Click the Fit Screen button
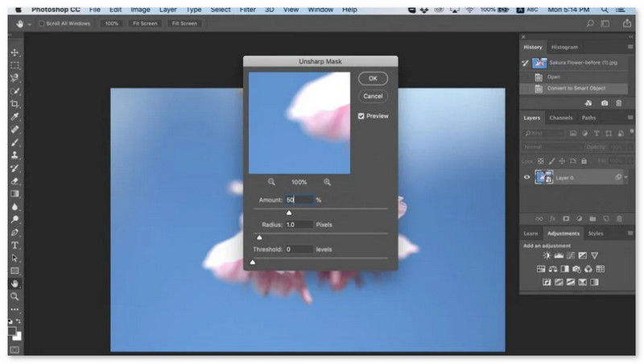Screen dimensions: 644x364 coord(145,23)
